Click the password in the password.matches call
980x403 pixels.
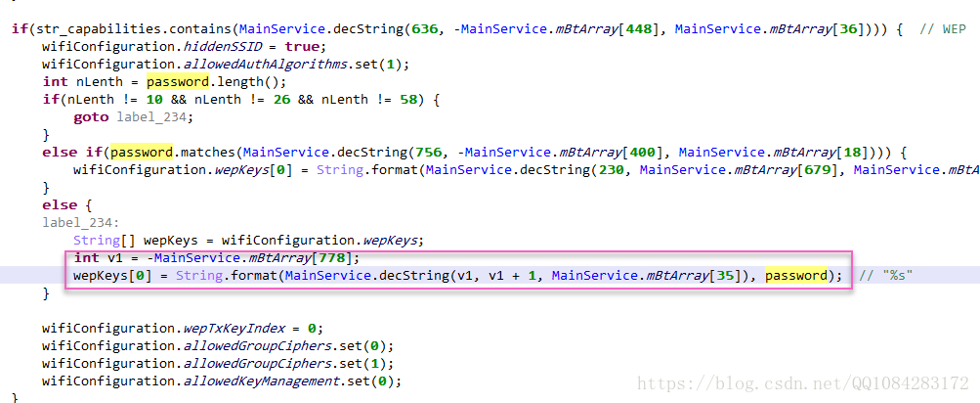pos(142,152)
